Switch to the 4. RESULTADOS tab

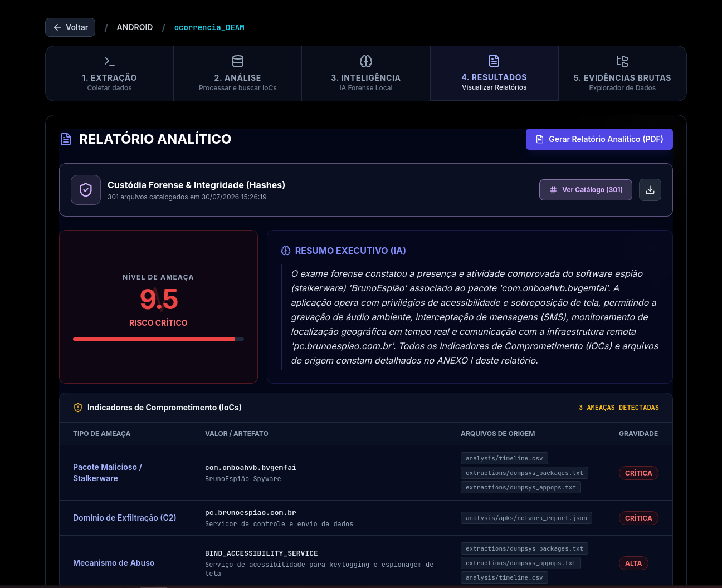pyautogui.click(x=494, y=73)
